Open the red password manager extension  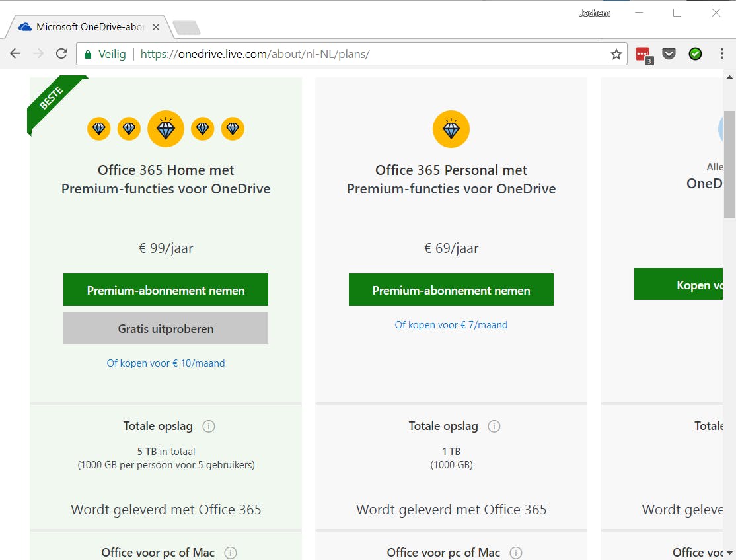tap(643, 54)
